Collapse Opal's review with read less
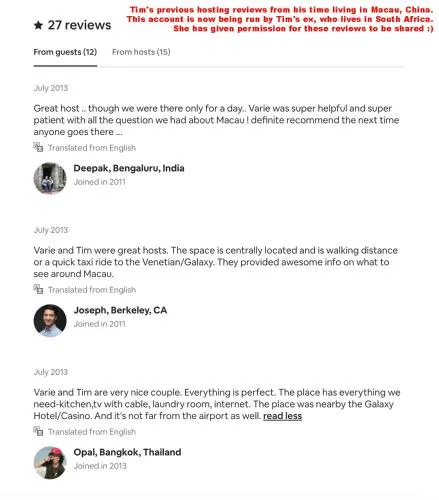Screen dimensions: 439x500 click(x=282, y=416)
